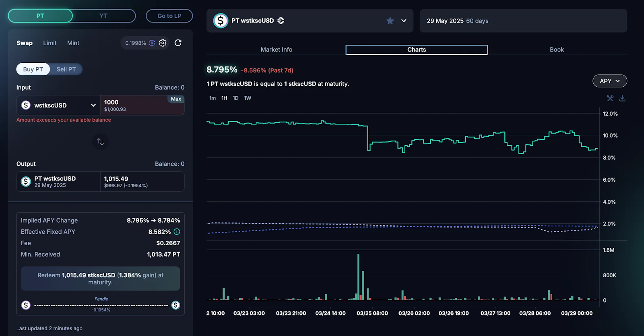Screen dimensions: 644x336
Task: Click the Redeem at maturity message box
Action: pyautogui.click(x=100, y=279)
